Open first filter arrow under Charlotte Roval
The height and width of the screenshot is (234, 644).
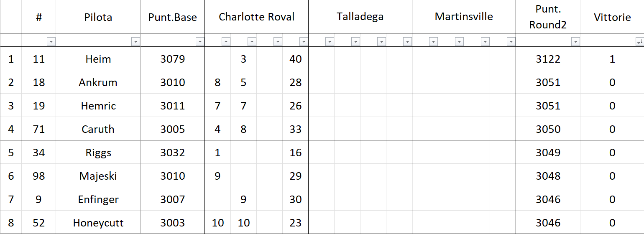[x=226, y=42]
